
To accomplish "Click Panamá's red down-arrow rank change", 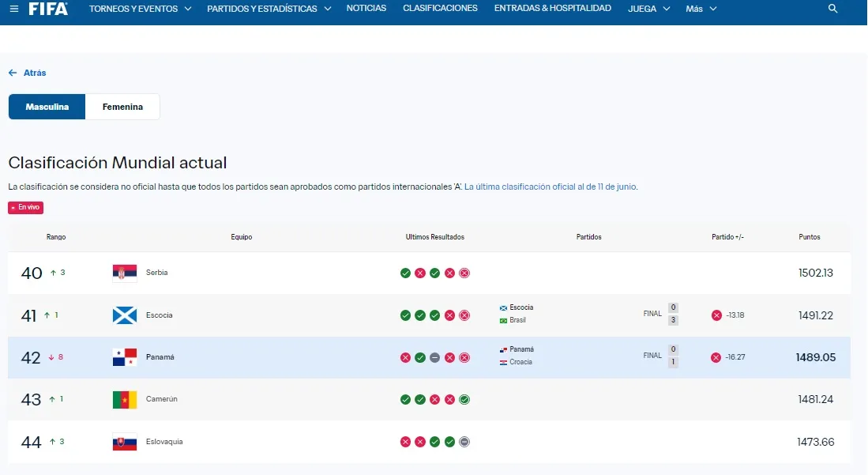I will pyautogui.click(x=51, y=357).
